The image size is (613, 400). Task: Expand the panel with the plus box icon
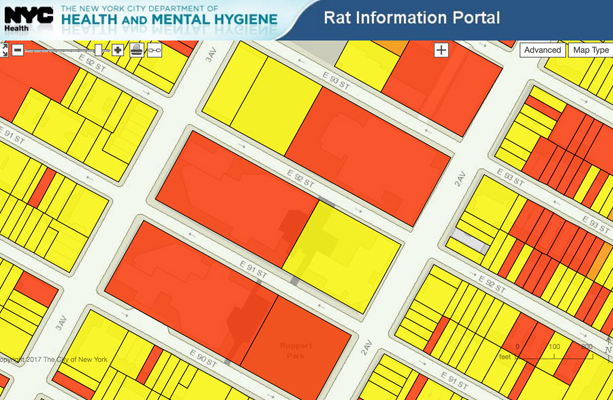pos(441,49)
